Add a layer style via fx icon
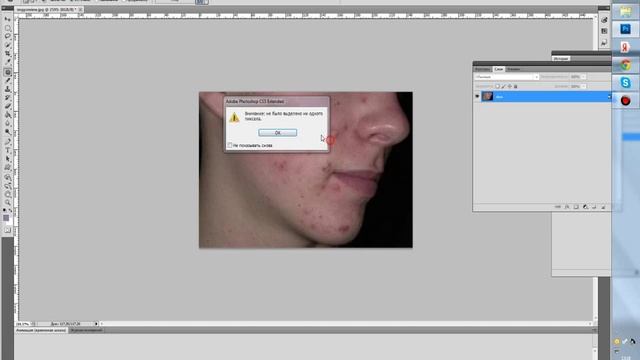The width and height of the screenshot is (640, 360). pos(567,207)
